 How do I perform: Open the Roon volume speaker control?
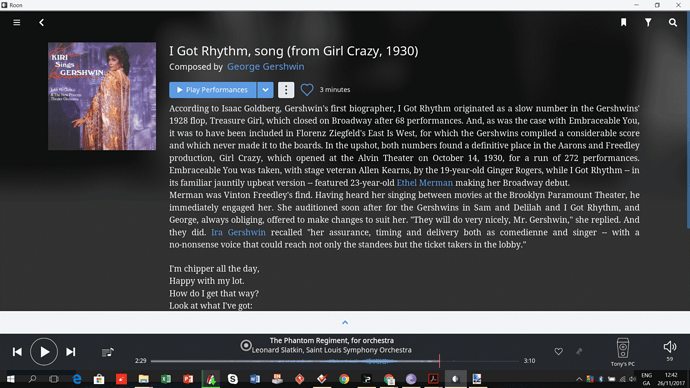pos(669,347)
